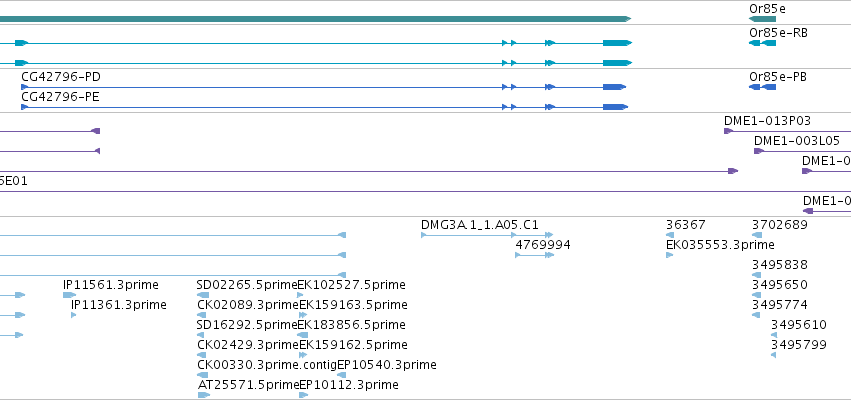Click the 3495610 label

[799, 325]
